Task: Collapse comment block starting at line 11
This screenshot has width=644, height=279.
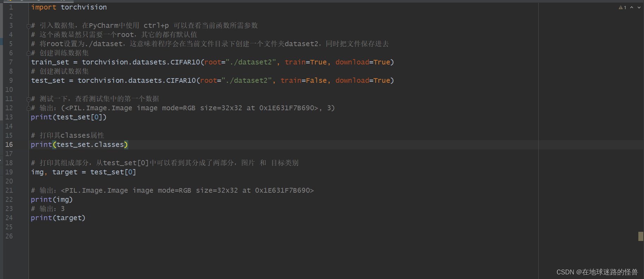Action: pyautogui.click(x=29, y=99)
